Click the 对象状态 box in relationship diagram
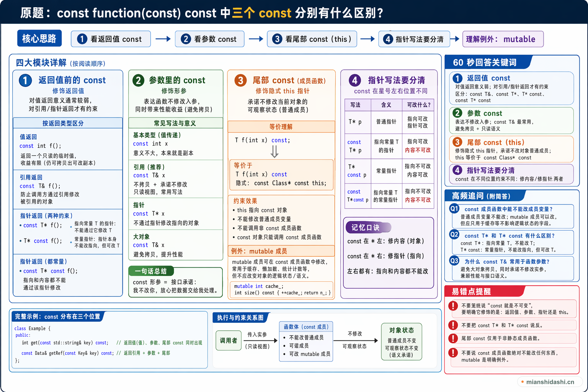This screenshot has width=588, height=392. coord(402,342)
